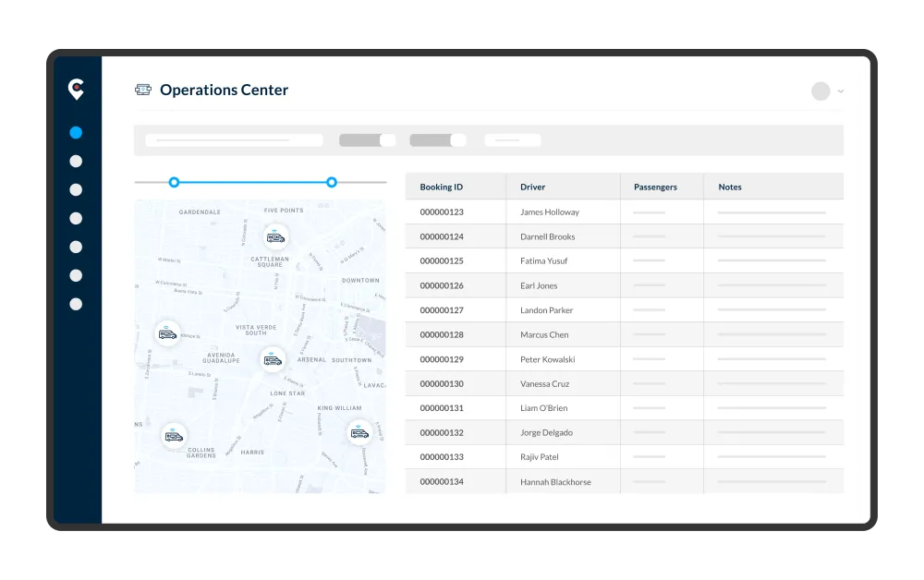Select driver Darnell Brooks
Image resolution: width=924 pixels, height=580 pixels.
coord(547,236)
